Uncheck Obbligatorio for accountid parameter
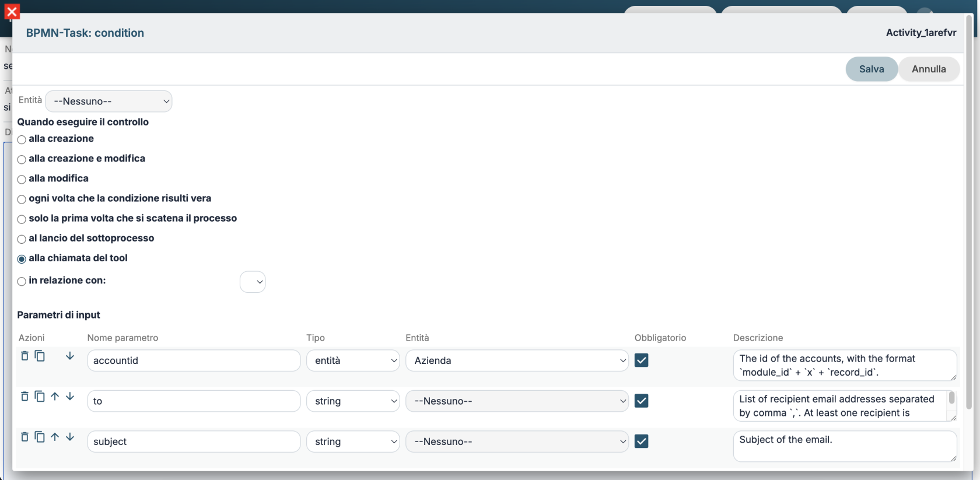 tap(641, 360)
